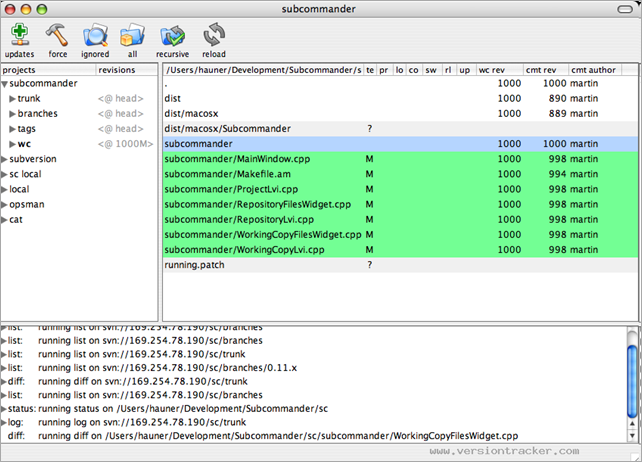Collapse the subcommander project tree
Viewport: 642px width, 462px height.
[x=5, y=84]
